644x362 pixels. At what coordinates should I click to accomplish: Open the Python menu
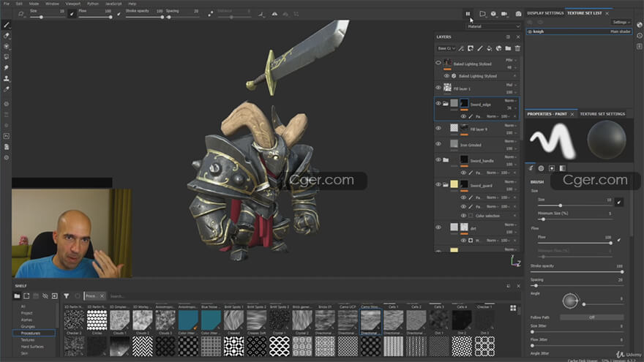coord(93,3)
